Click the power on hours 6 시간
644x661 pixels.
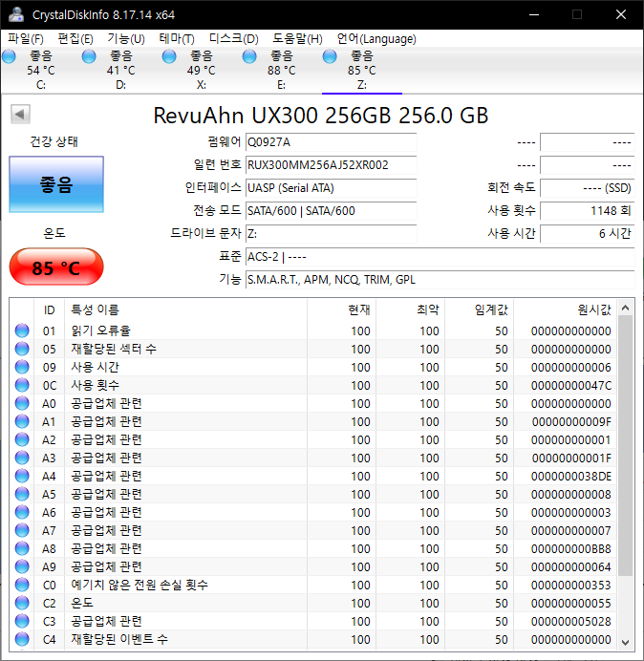click(x=587, y=233)
